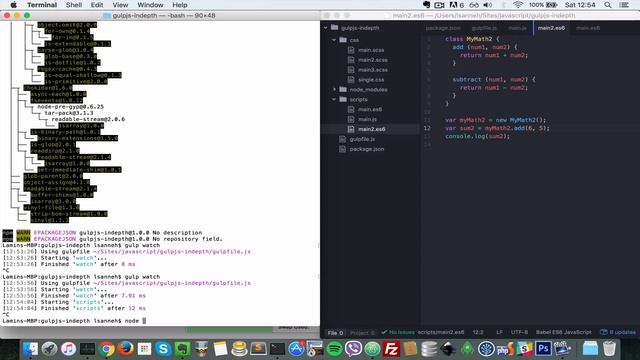Click the 12:2 cursor position indicator
The height and width of the screenshot is (360, 640).
[x=478, y=332]
